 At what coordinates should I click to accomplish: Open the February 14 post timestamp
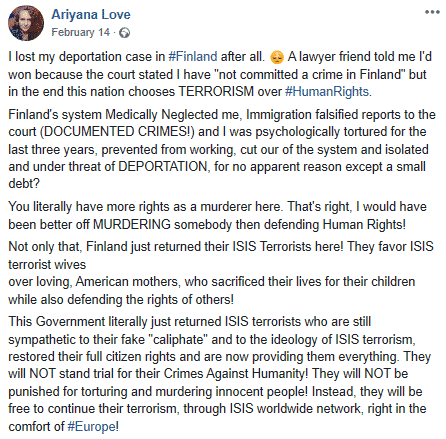tap(80, 32)
